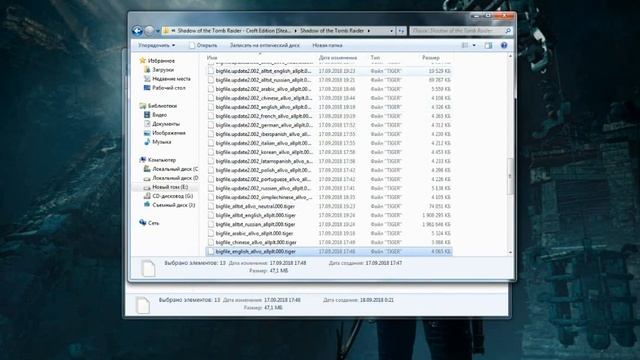This screenshot has width=640, height=360.
Task: Create folder with Новая папка
Action: click(327, 45)
